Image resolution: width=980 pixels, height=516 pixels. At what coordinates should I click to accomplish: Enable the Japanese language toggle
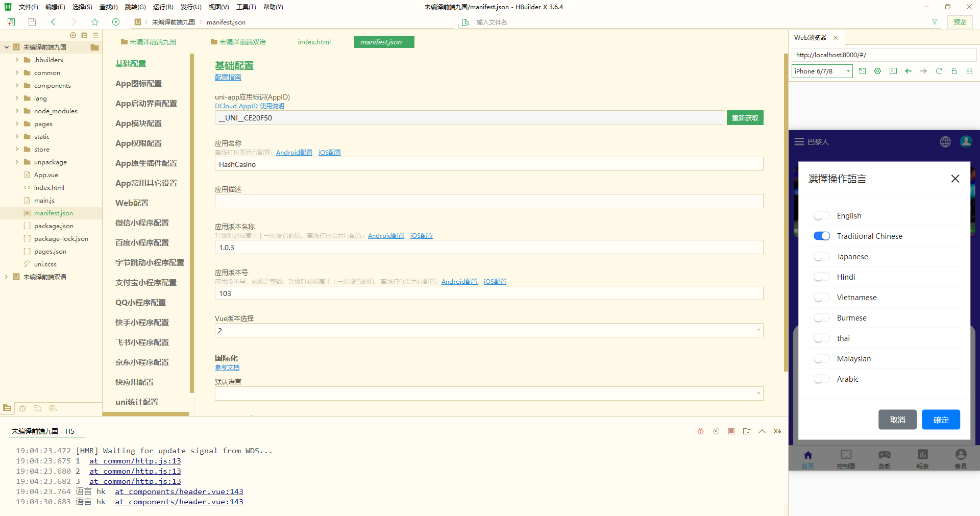[x=822, y=257]
